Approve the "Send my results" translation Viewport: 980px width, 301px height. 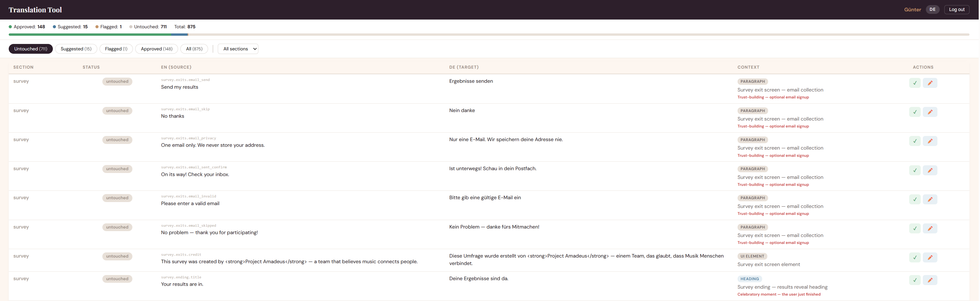pos(915,83)
